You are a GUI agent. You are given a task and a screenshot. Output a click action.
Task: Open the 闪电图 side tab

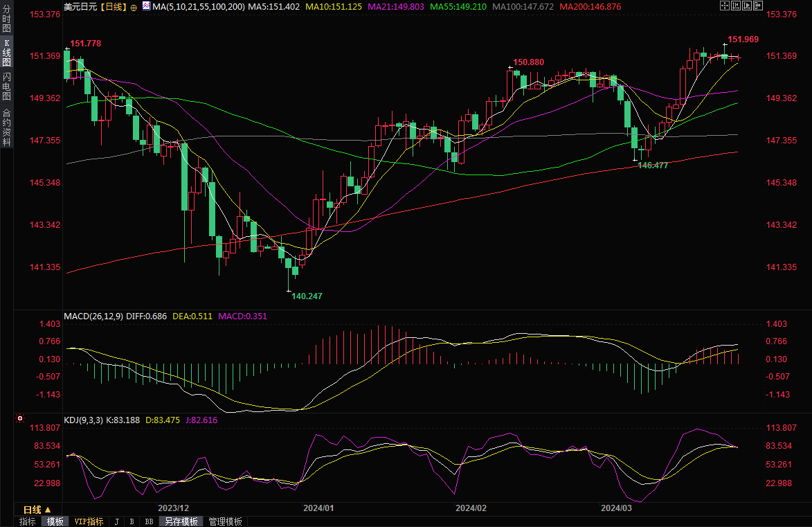(6, 87)
